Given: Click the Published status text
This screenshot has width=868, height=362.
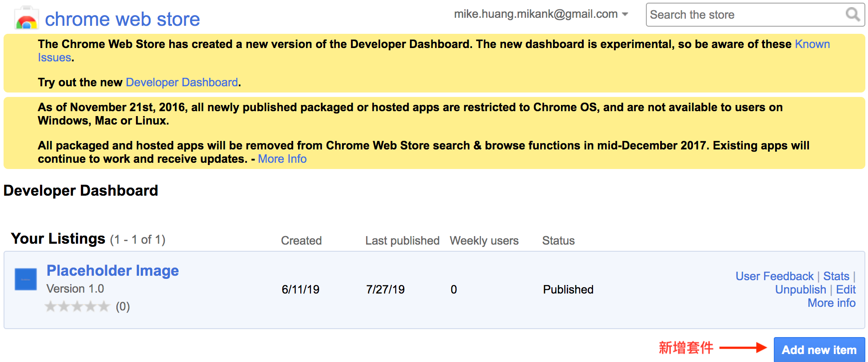Looking at the screenshot, I should (x=568, y=290).
